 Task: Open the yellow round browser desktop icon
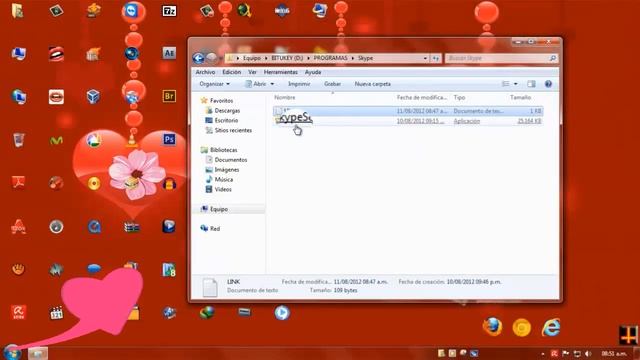522,327
